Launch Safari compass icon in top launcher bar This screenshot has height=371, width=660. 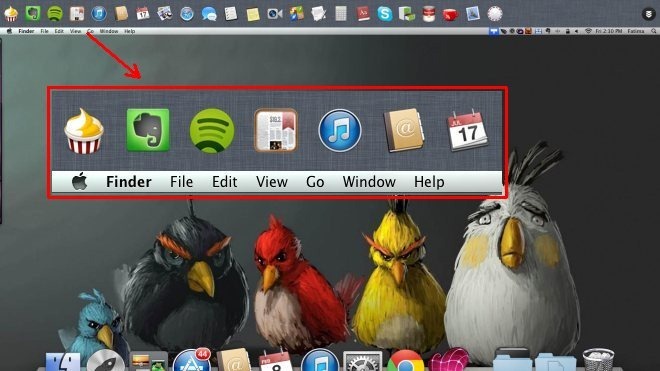[x=187, y=13]
